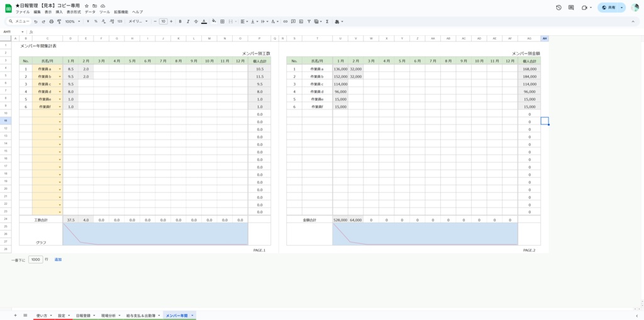Search the menus box
The image size is (644, 320).
tap(19, 21)
